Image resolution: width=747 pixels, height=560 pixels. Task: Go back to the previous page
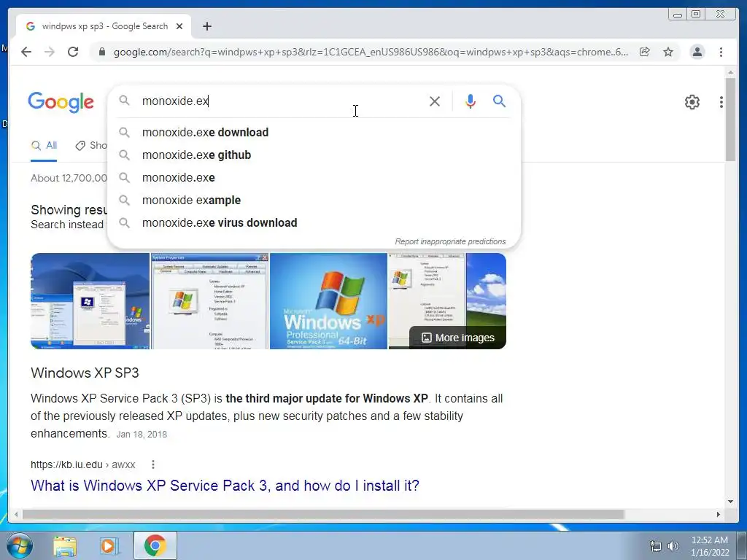click(x=26, y=52)
